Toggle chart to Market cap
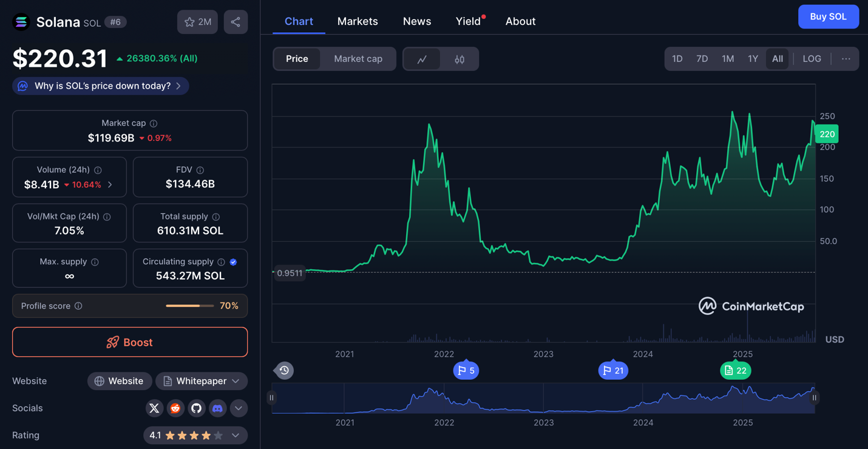Screen dimensions: 868x449 coord(358,59)
